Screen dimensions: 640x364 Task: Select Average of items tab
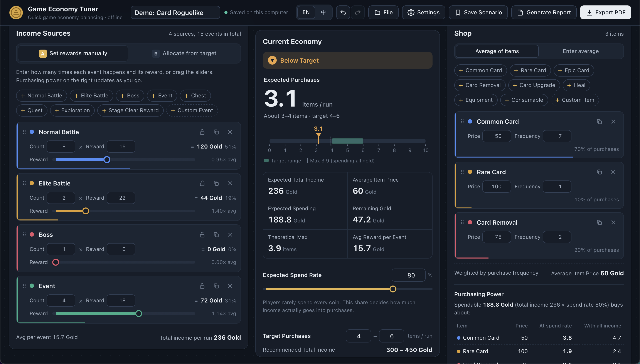pos(497,51)
